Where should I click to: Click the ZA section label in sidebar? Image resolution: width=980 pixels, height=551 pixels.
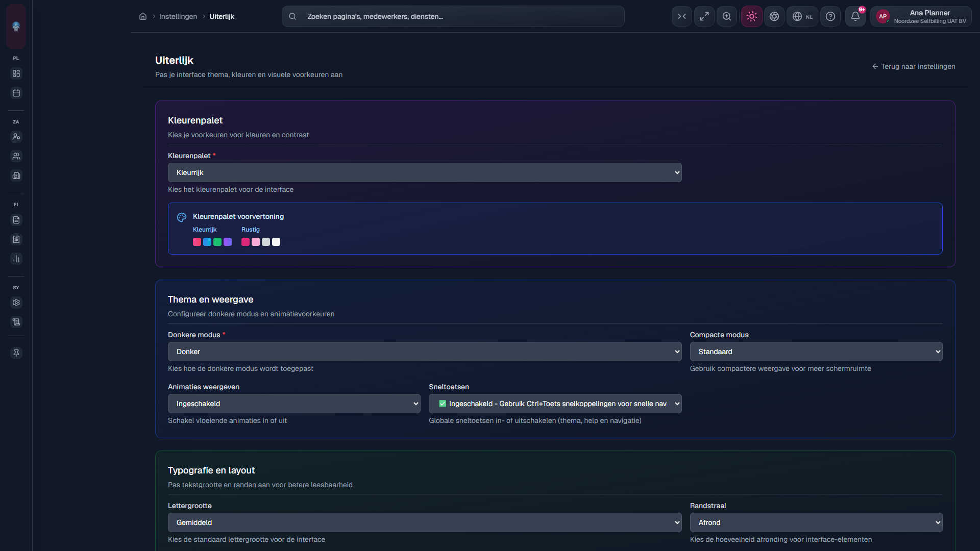tap(16, 122)
